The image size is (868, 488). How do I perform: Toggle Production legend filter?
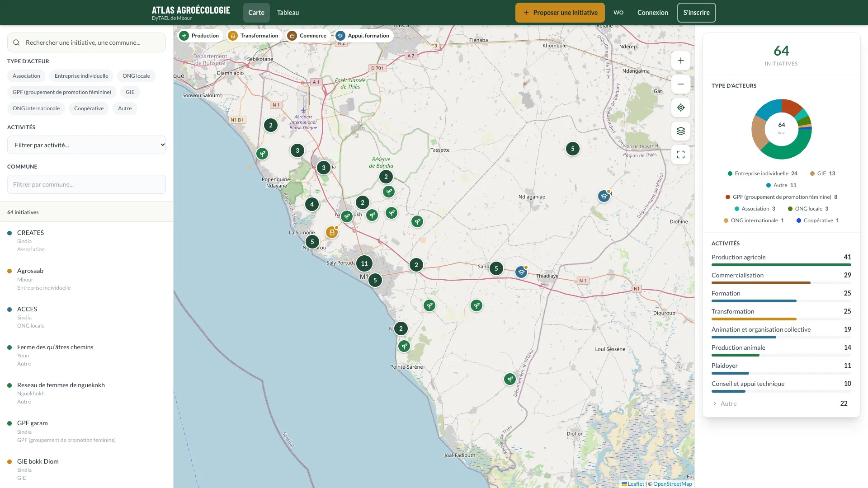click(199, 36)
